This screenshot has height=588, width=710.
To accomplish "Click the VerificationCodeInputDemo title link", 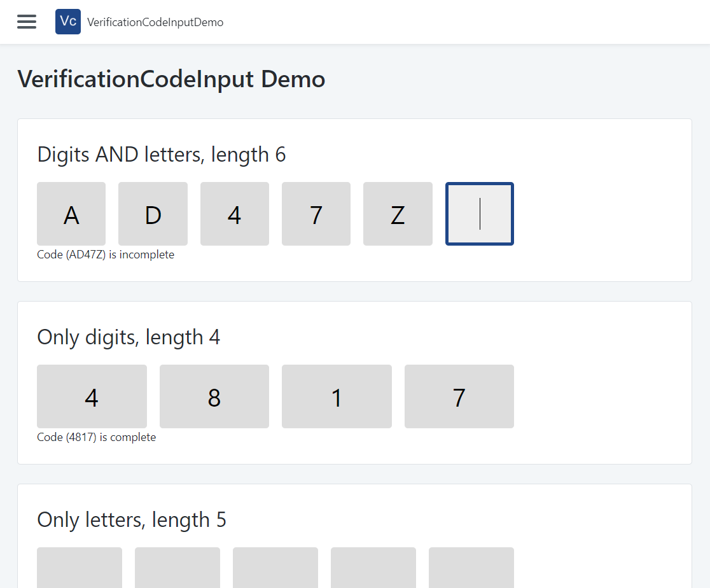I will pos(155,22).
